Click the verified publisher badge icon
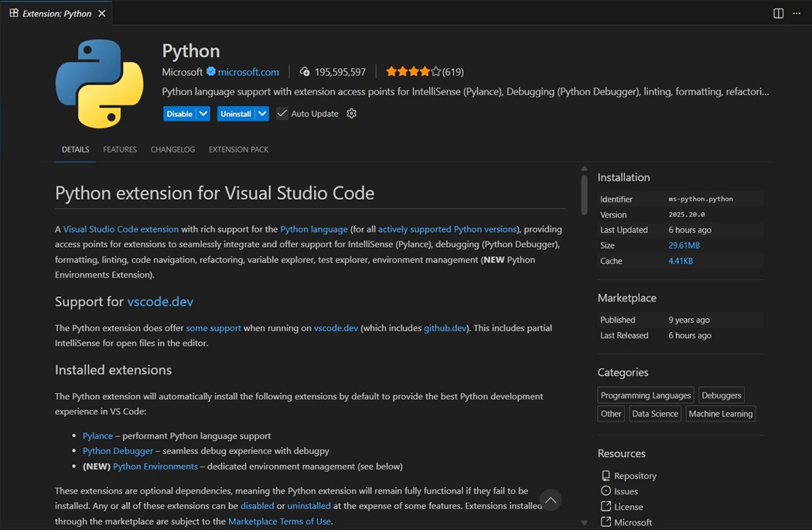The height and width of the screenshot is (530, 812). tap(210, 72)
